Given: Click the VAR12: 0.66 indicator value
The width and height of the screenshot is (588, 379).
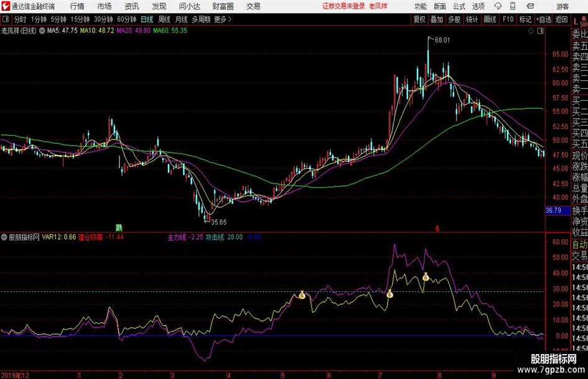Looking at the screenshot, I should coord(59,237).
